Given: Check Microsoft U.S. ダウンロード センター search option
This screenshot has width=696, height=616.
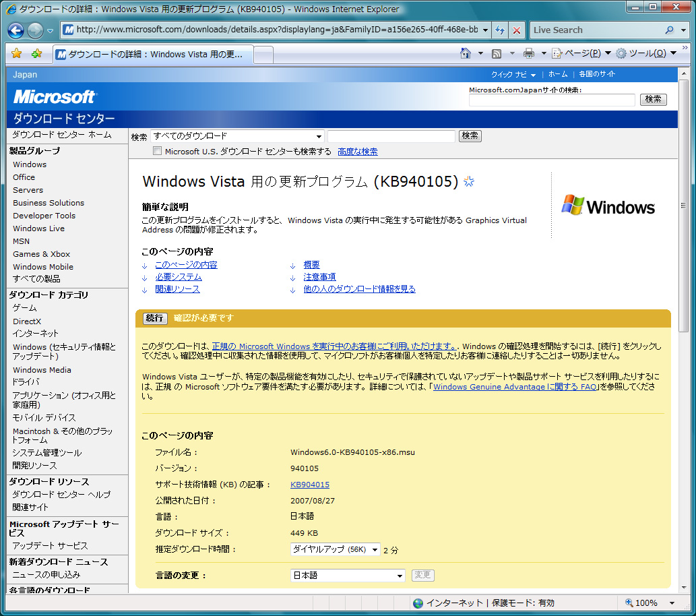Looking at the screenshot, I should click(157, 151).
